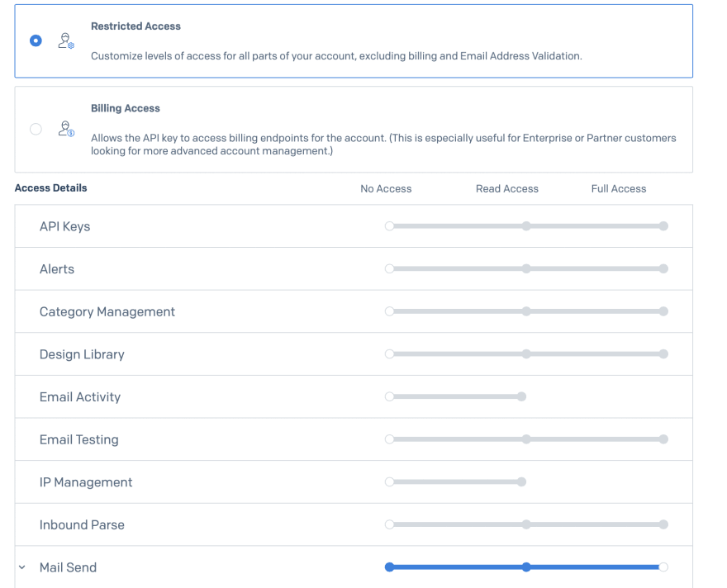Set Mail Send to No Access
727x588 pixels.
tap(389, 567)
